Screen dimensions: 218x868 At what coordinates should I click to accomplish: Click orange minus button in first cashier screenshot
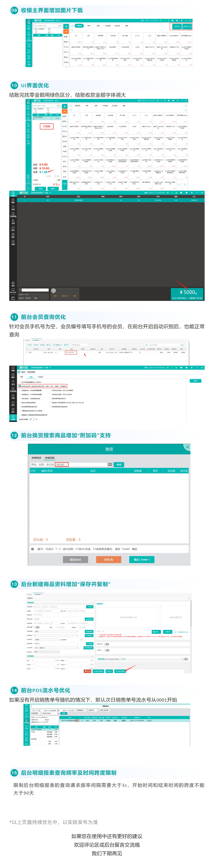pos(66,31)
